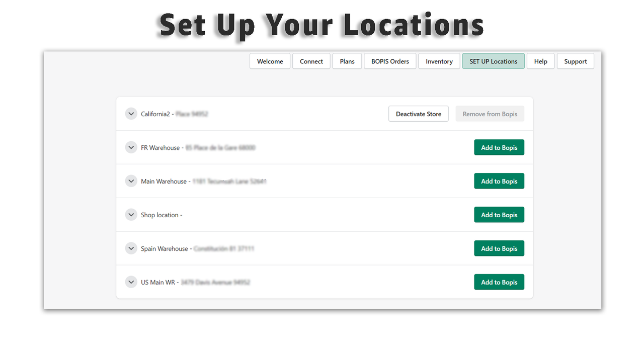Image resolution: width=644 pixels, height=362 pixels.
Task: Expand the US Main WR location
Action: coord(131,282)
